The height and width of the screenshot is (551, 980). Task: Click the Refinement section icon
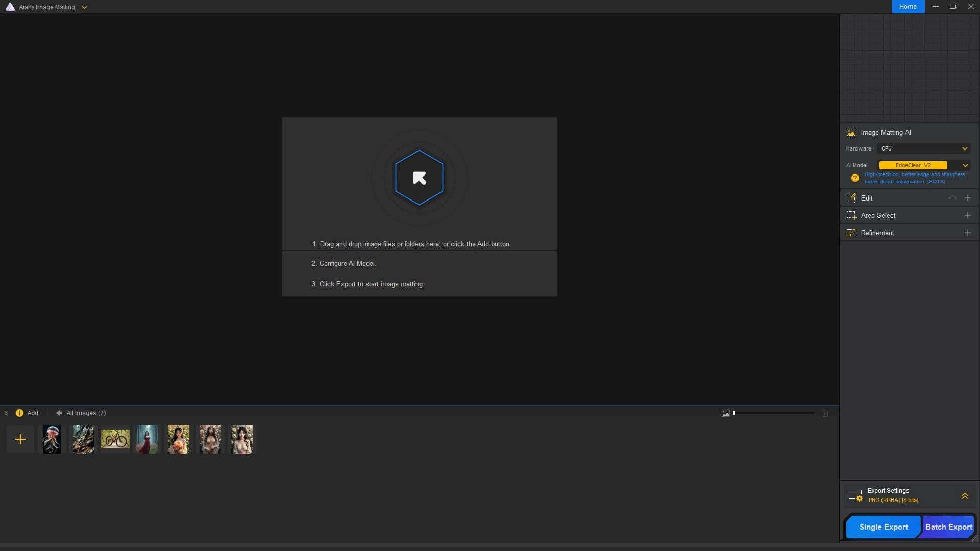851,233
